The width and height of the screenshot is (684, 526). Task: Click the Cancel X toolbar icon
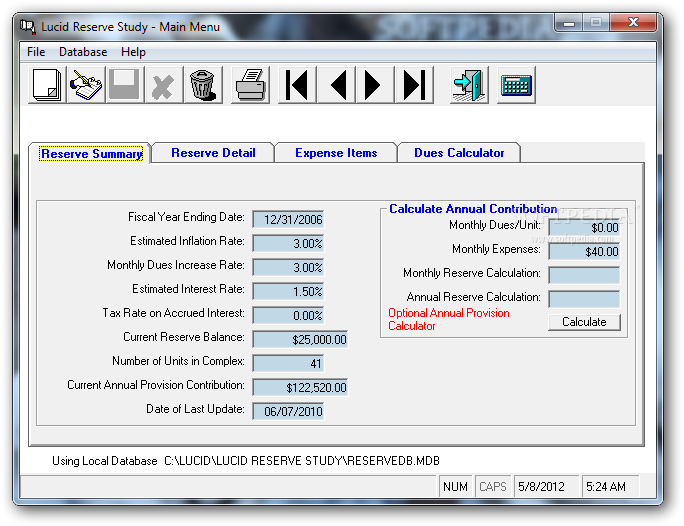coord(164,85)
